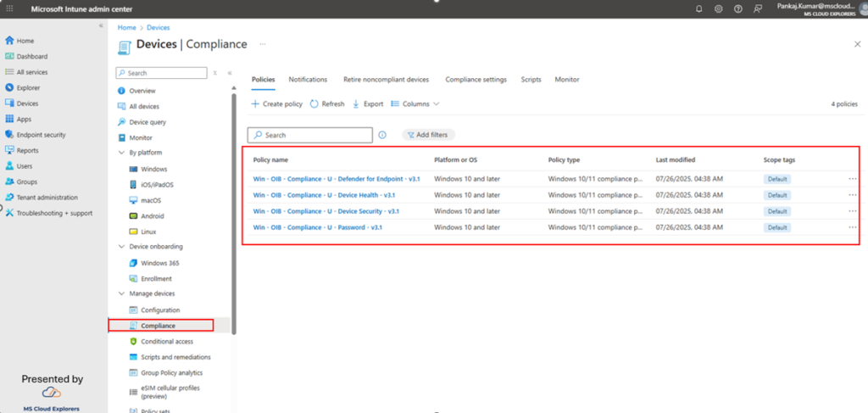Click the info icon beside the search box
This screenshot has height=413, width=868.
click(x=382, y=135)
